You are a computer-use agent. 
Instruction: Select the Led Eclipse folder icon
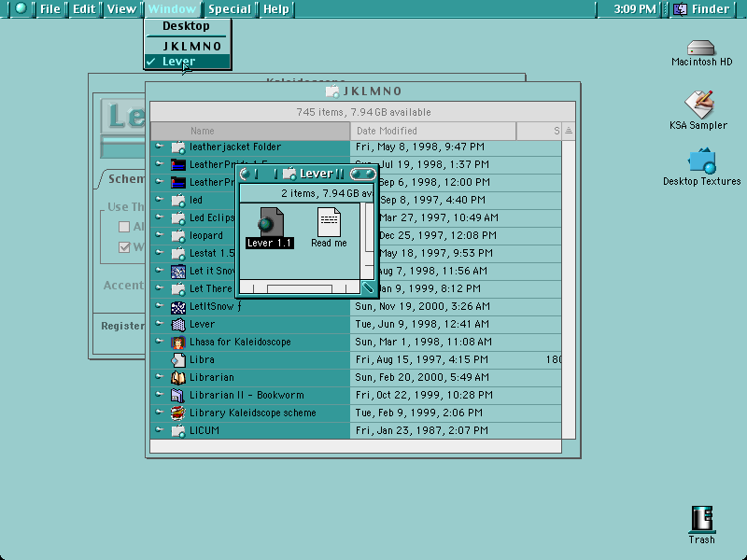pyautogui.click(x=178, y=218)
